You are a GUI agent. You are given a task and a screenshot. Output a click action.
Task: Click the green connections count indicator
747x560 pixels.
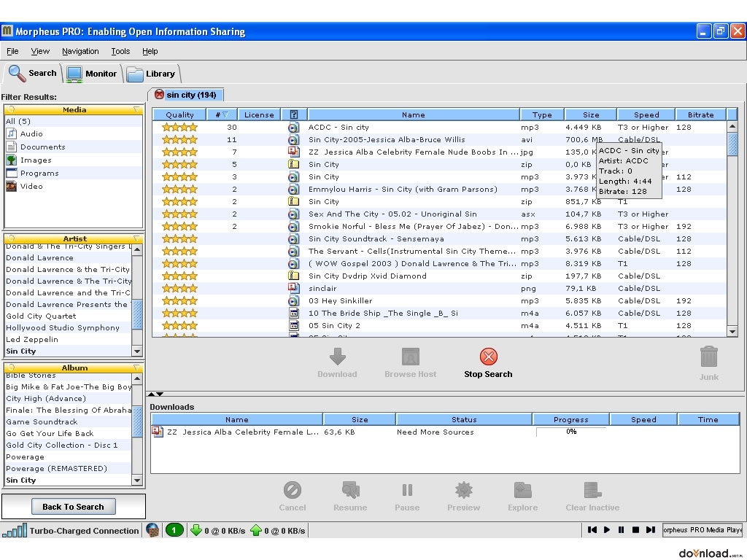(x=174, y=530)
